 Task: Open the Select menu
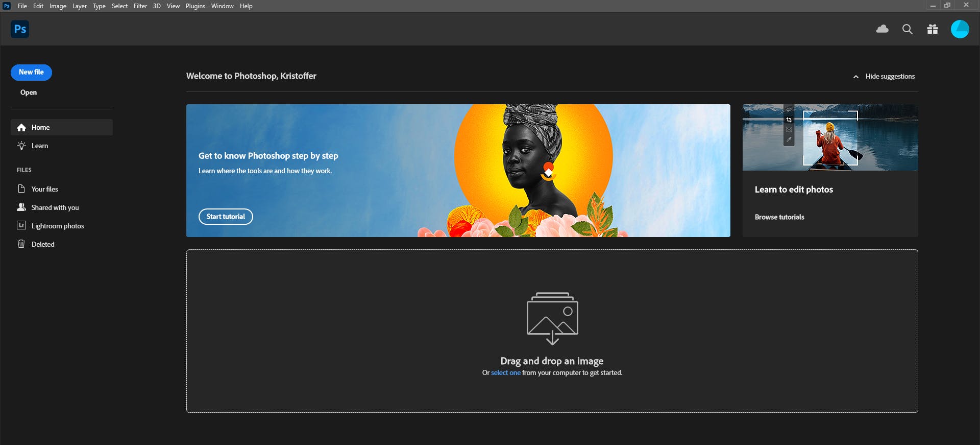point(119,6)
